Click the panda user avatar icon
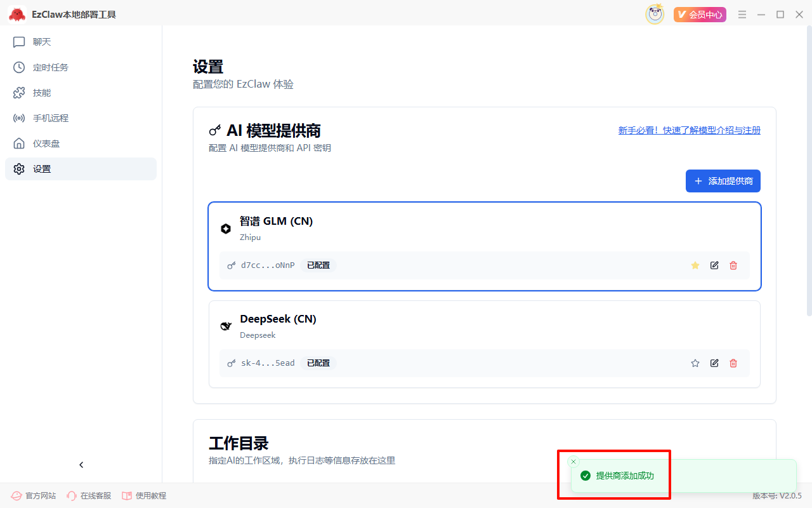 coord(655,14)
